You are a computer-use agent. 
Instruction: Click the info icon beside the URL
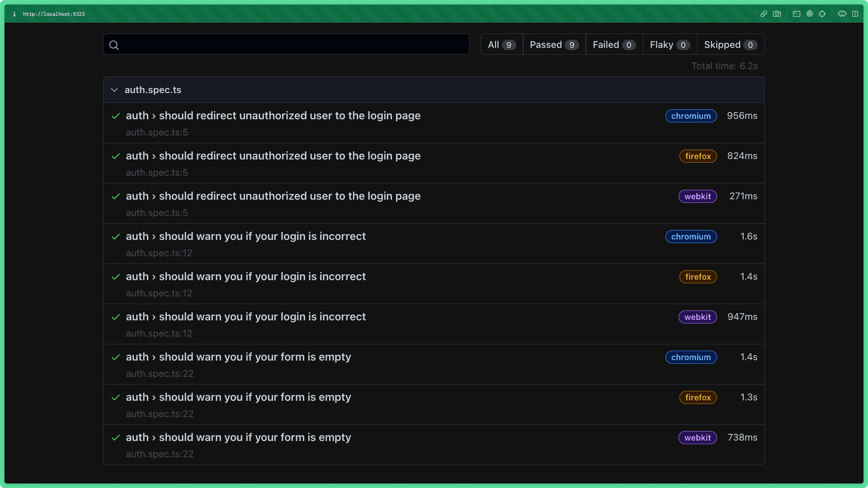[14, 14]
